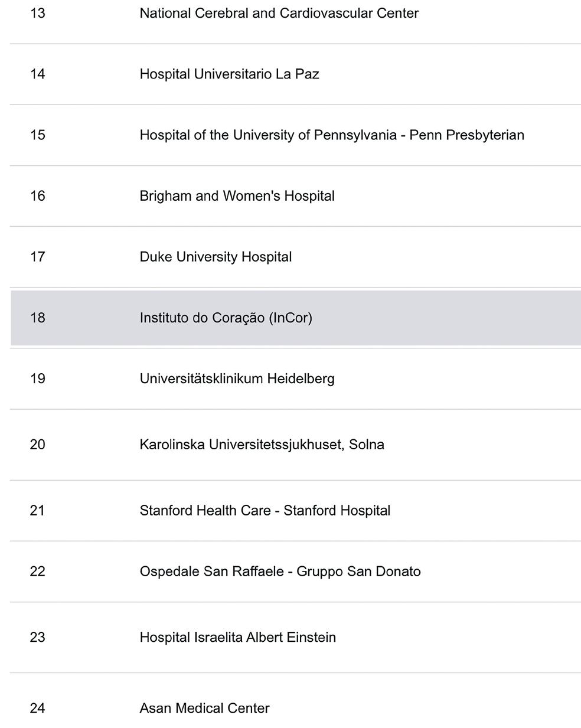
Task: Select rank number 20 cell
Action: tap(37, 445)
